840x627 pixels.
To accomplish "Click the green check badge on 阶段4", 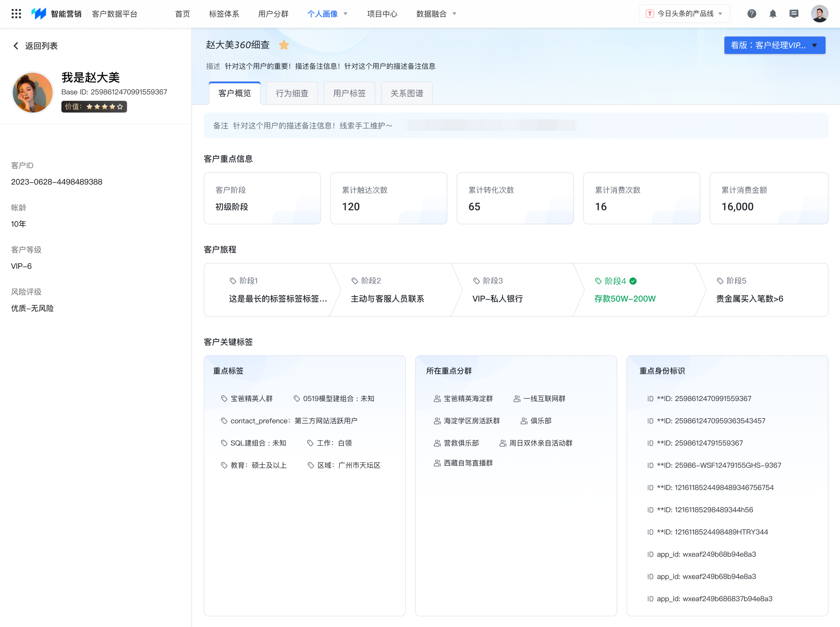I will (633, 281).
